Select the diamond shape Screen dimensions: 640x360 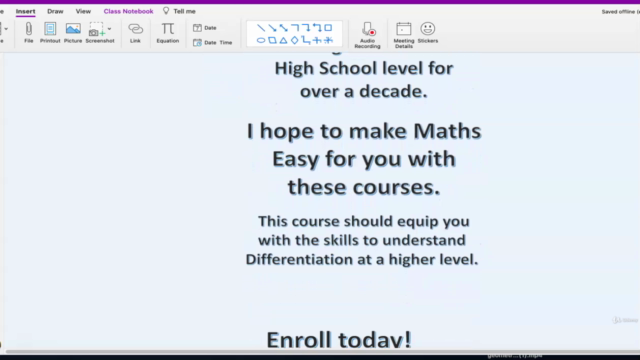[295, 40]
